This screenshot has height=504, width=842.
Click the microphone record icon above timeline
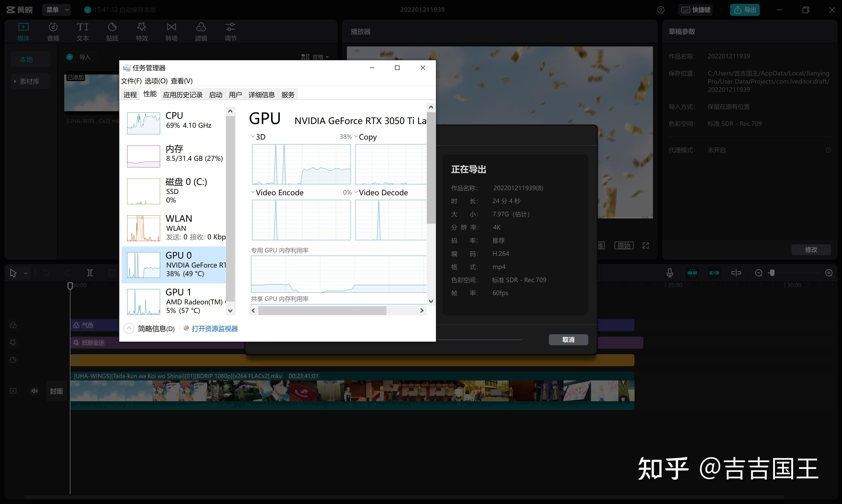(669, 273)
